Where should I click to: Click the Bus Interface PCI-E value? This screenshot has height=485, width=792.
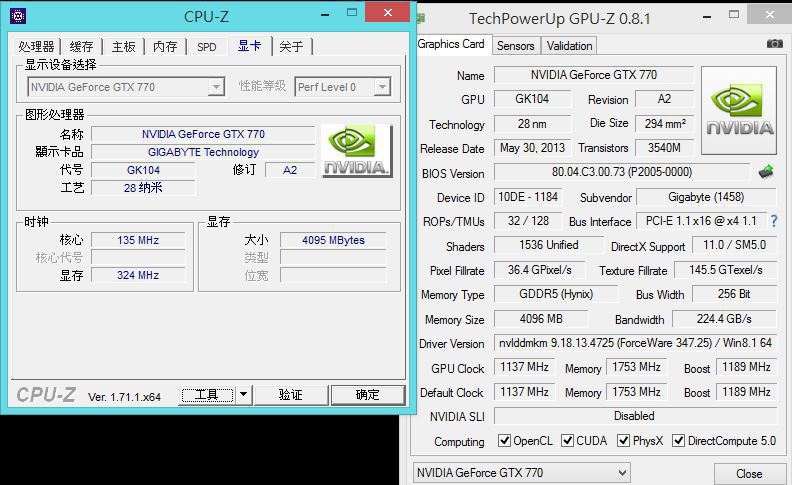coord(701,221)
